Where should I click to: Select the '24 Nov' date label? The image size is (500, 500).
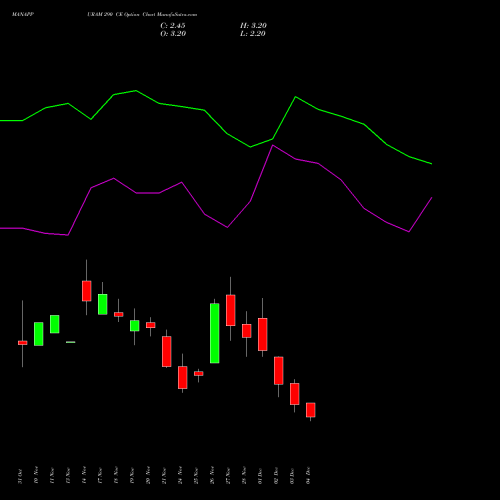point(180,475)
